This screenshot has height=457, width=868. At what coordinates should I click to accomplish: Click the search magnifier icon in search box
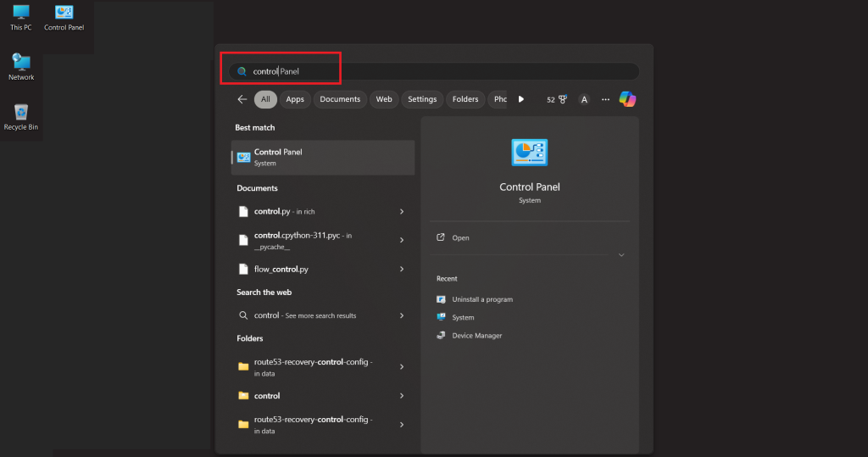pyautogui.click(x=242, y=71)
